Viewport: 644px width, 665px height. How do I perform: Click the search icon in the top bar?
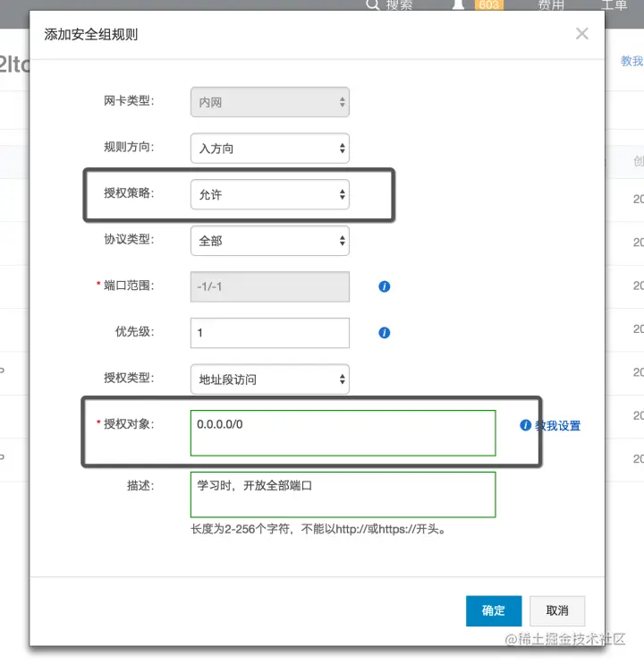[372, 4]
